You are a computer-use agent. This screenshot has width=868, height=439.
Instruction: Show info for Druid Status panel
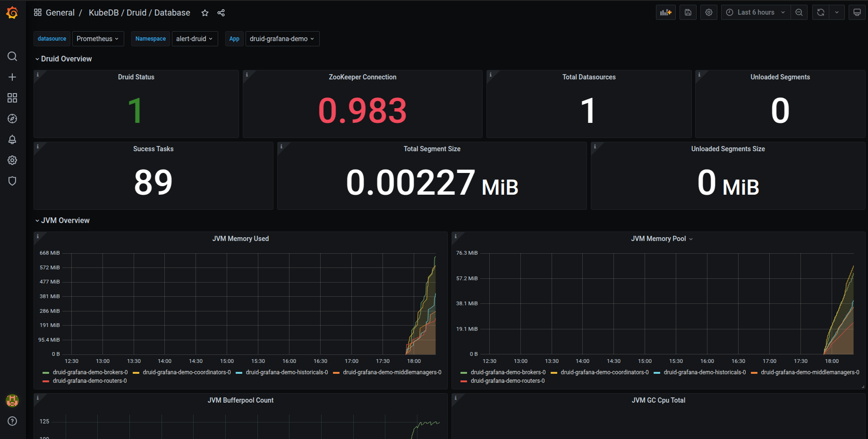click(38, 75)
